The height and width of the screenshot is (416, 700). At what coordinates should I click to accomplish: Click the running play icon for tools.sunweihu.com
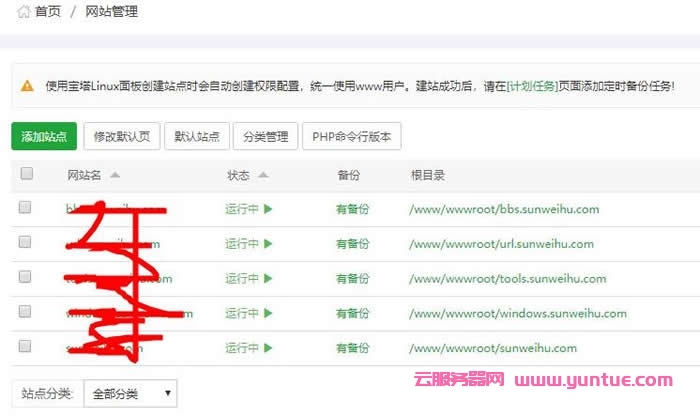point(268,279)
